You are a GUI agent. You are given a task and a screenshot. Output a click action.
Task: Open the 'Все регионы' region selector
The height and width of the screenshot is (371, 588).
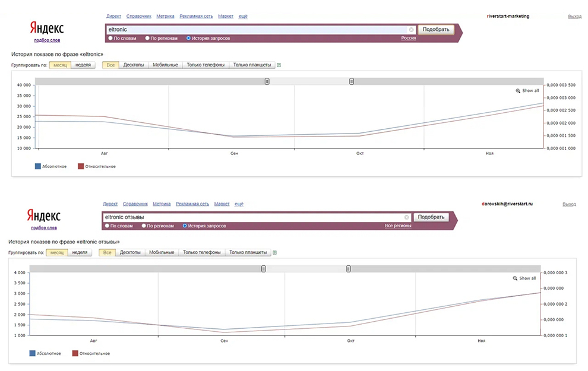point(398,226)
